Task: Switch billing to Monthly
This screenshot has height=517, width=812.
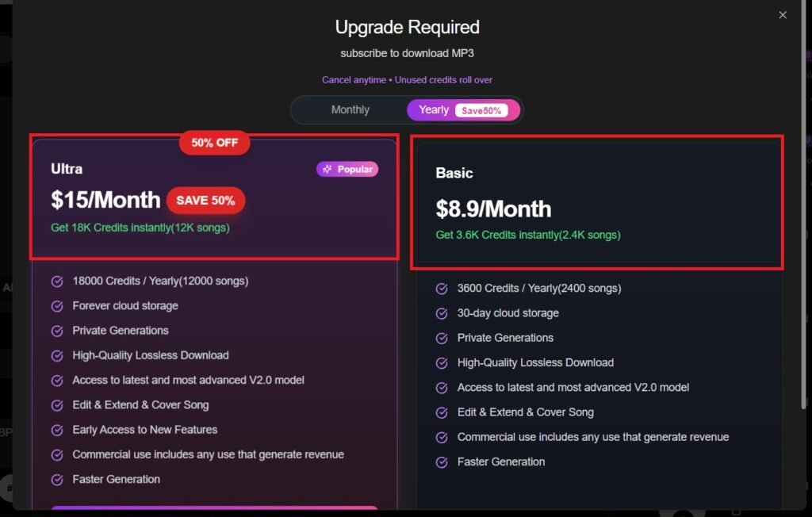Action: [350, 110]
